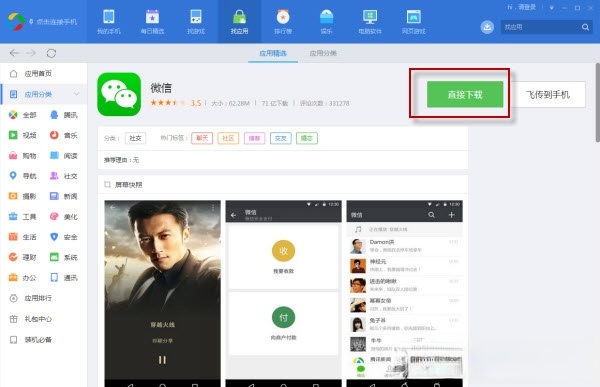Select the 新闻 news category
The image size is (600, 387).
coord(64,196)
